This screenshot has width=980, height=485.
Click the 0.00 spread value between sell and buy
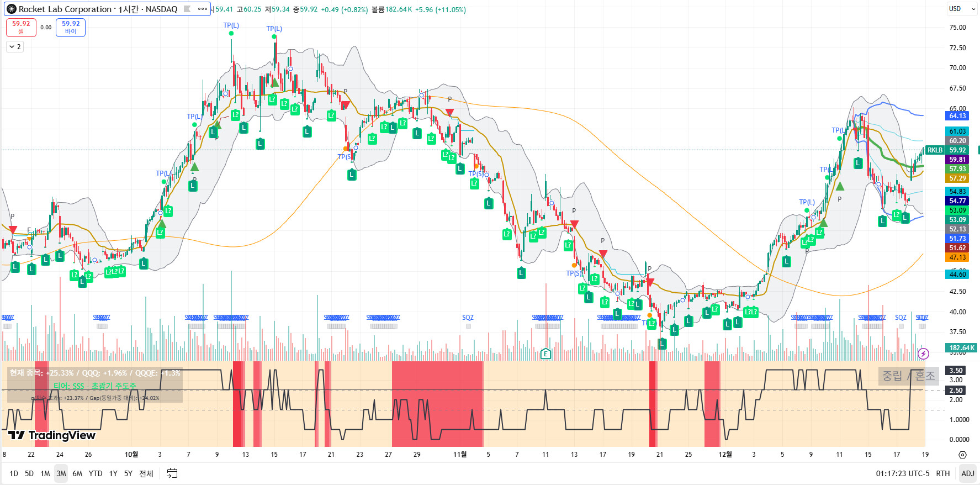coord(46,27)
